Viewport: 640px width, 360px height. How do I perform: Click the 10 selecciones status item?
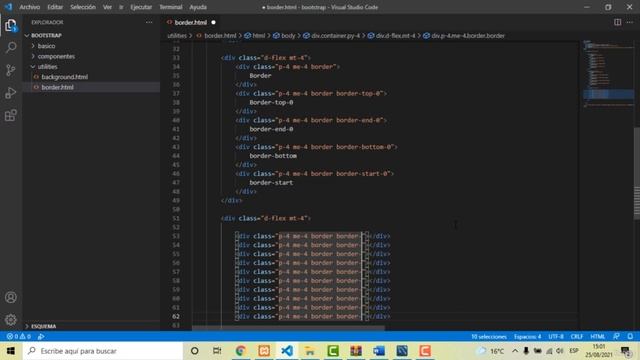[489, 336]
